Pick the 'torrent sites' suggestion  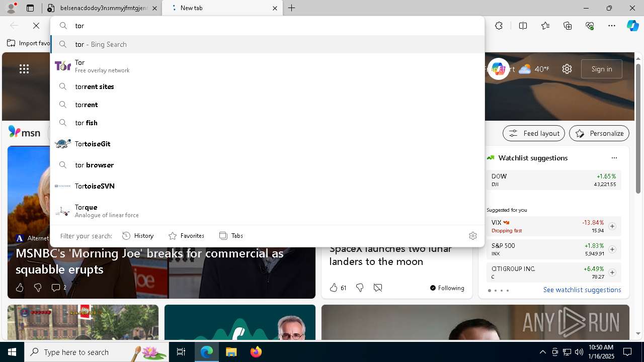tap(267, 86)
